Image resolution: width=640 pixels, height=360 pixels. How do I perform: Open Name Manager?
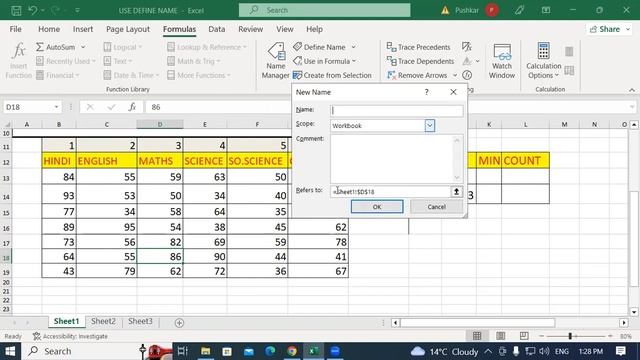click(276, 60)
